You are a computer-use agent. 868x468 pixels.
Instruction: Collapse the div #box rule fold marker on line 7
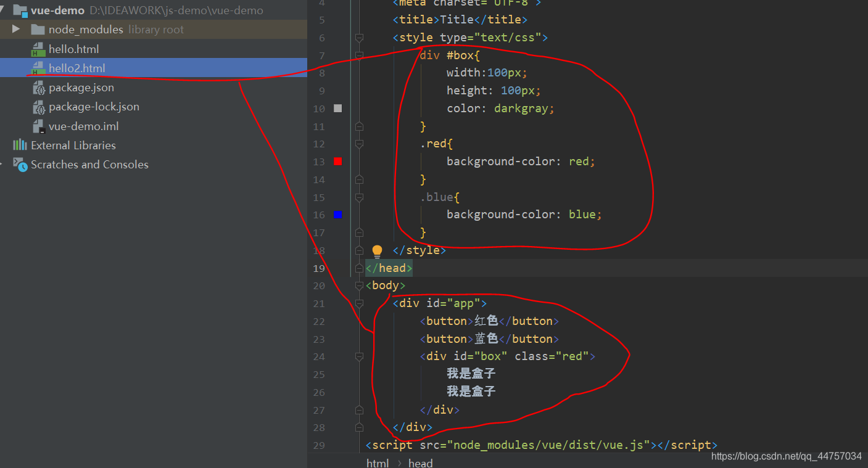pos(359,55)
